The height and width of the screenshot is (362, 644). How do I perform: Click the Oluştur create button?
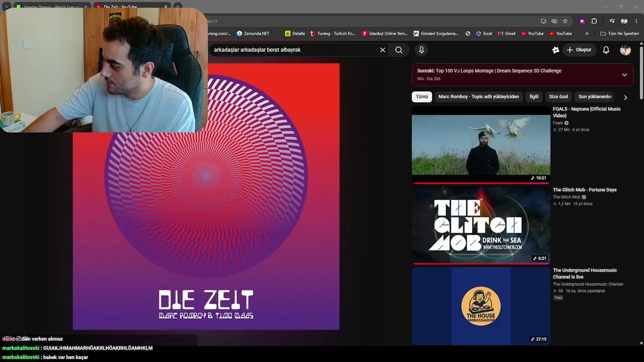point(579,50)
